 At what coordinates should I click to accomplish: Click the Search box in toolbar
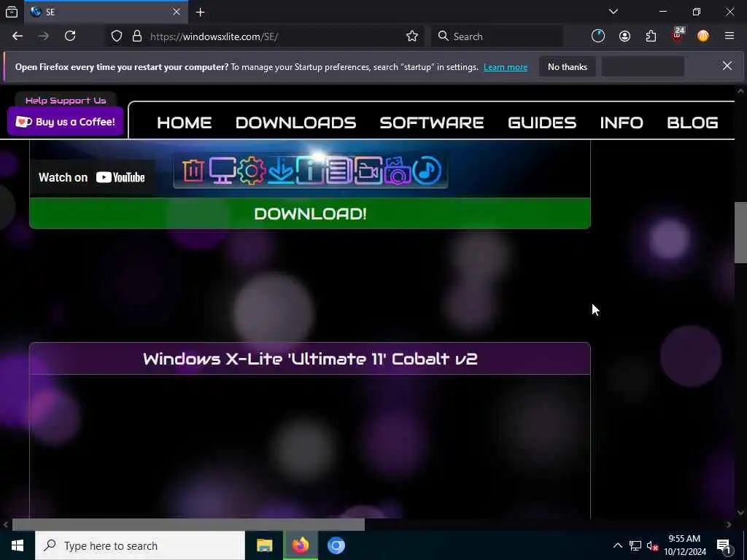pyautogui.click(x=497, y=36)
